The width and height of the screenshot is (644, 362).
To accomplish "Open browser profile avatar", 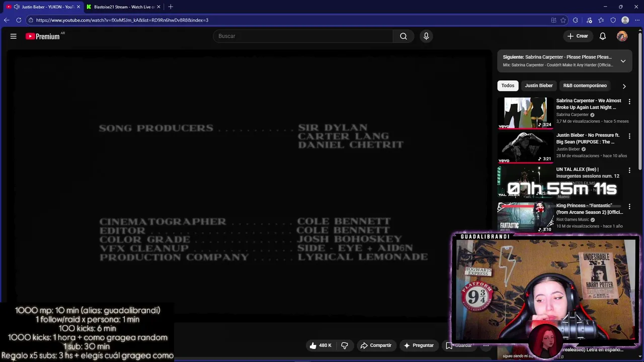I will [x=625, y=20].
